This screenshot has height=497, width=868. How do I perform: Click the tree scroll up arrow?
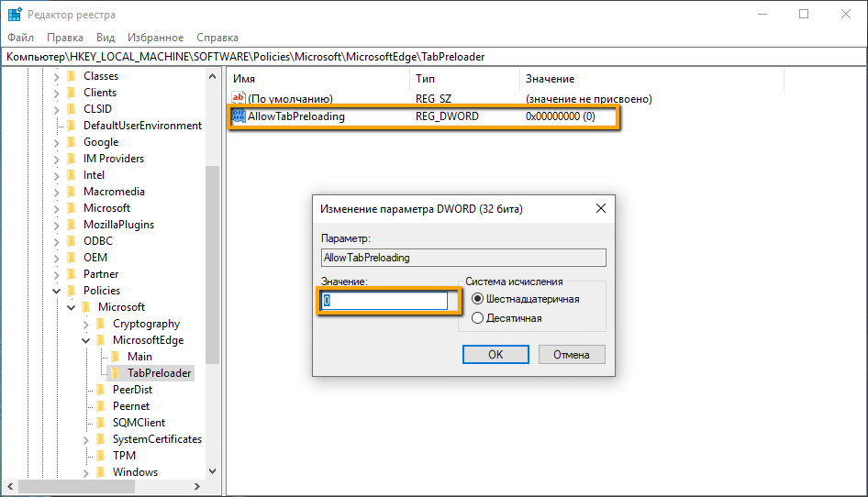(213, 76)
